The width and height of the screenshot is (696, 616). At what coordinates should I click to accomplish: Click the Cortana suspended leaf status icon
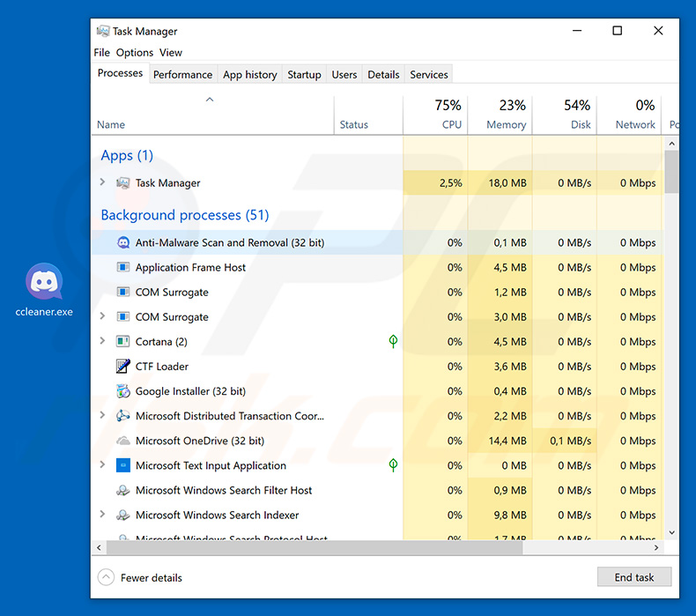(393, 341)
